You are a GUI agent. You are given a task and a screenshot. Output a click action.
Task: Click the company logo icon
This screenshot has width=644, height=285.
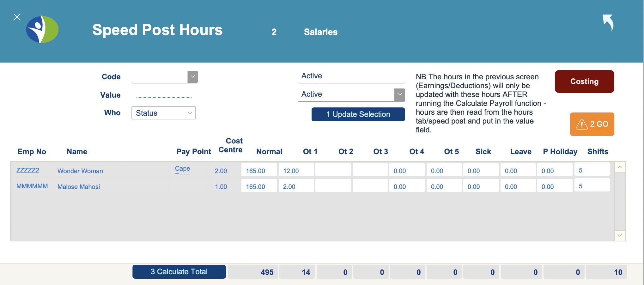coord(42,29)
